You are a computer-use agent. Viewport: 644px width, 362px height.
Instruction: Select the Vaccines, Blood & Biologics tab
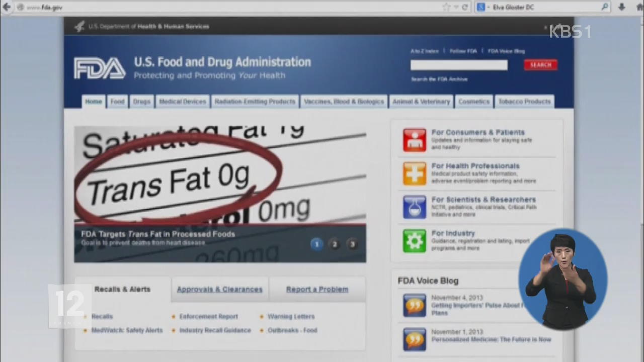tap(344, 102)
